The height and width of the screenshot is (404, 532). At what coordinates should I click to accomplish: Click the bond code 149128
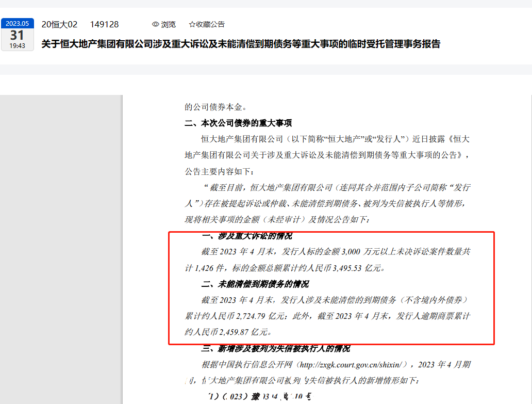pyautogui.click(x=105, y=24)
